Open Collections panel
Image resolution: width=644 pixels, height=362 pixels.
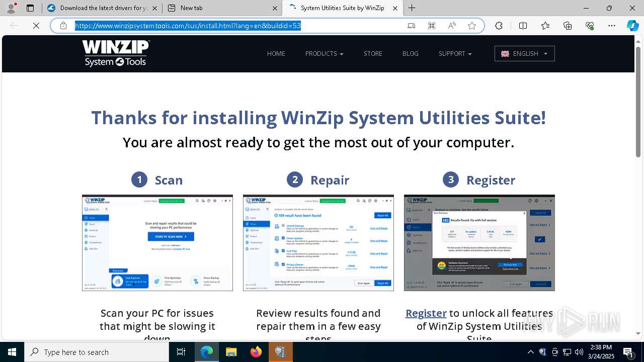568,26
